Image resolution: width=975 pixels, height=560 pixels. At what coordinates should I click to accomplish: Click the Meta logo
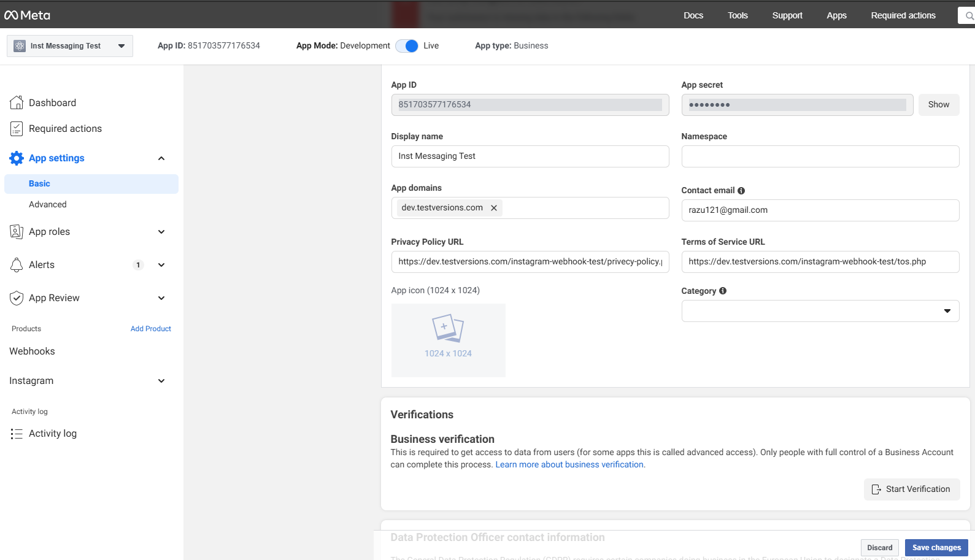pos(27,15)
